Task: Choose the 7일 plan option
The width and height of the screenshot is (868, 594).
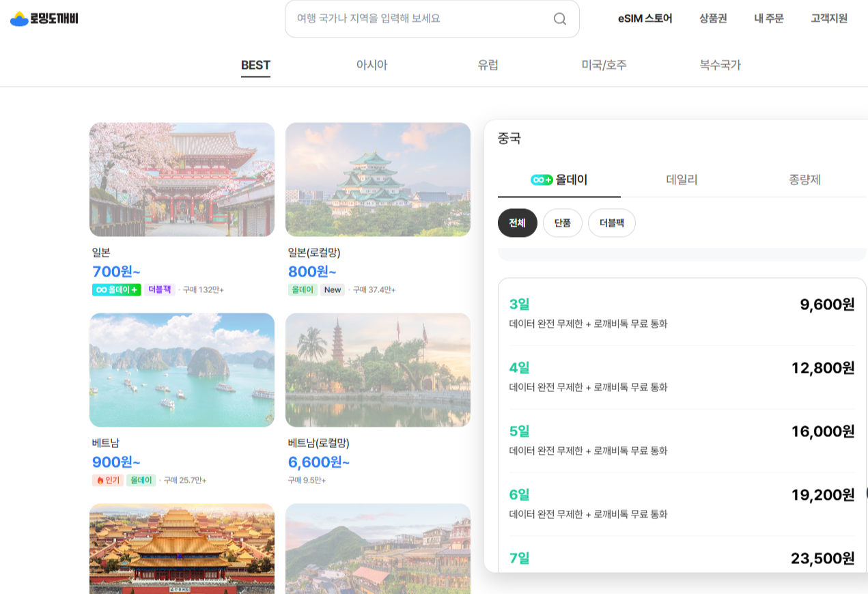Action: [682, 554]
